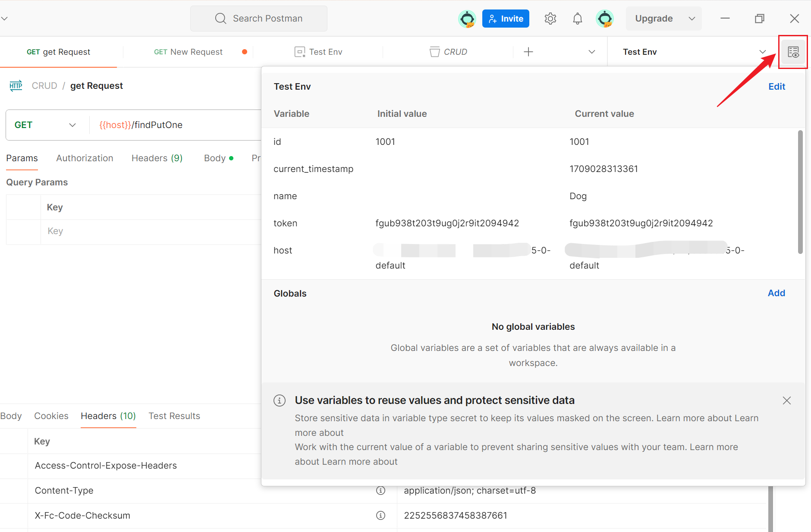Screen dimensions: 811x532
Task: Open the notifications bell
Action: coord(577,19)
